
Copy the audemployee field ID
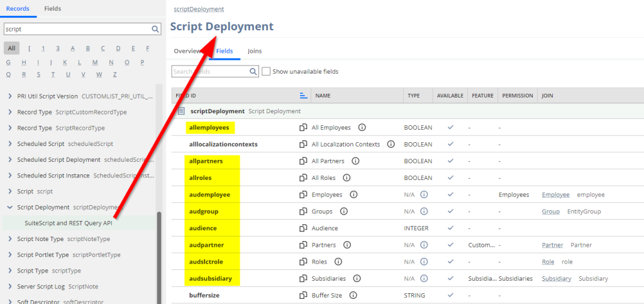pos(303,194)
